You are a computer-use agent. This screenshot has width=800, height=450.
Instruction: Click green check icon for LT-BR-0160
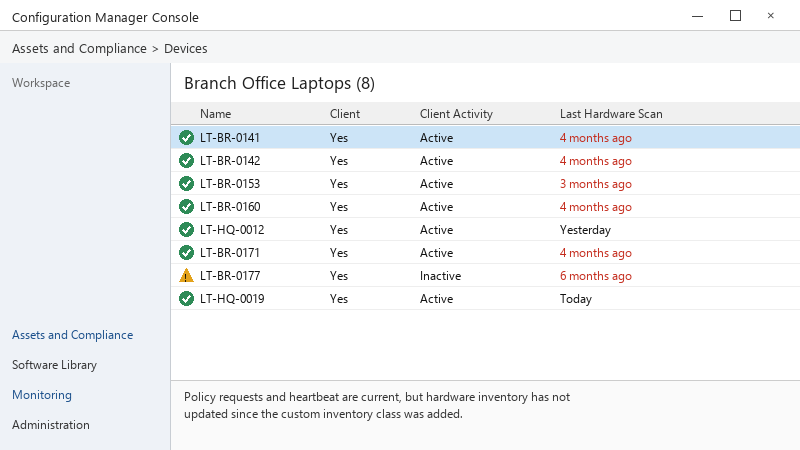point(186,207)
